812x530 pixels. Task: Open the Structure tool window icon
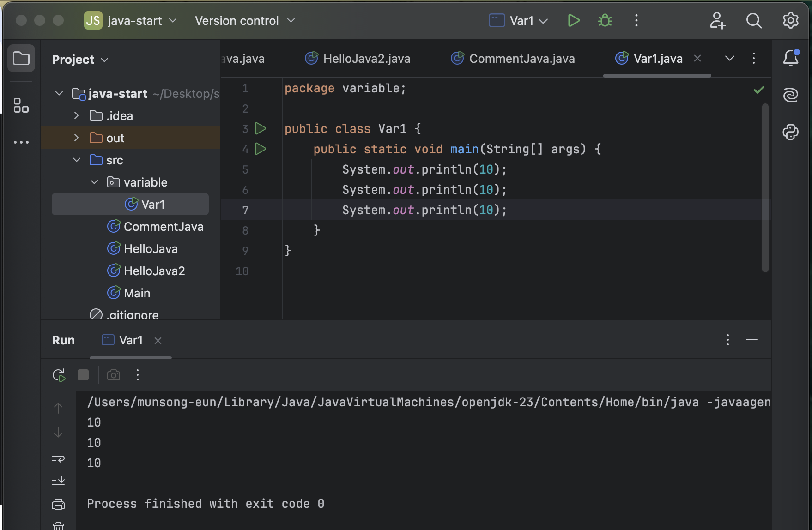click(x=21, y=105)
